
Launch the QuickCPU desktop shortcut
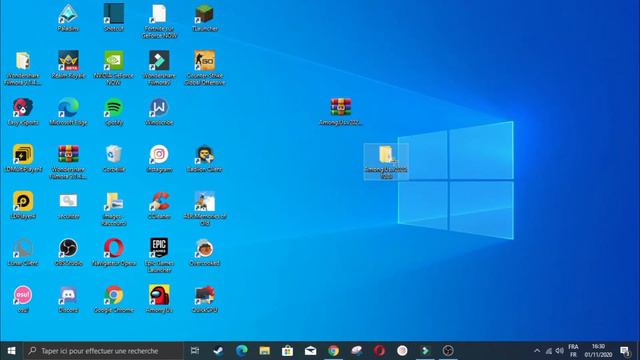tap(204, 299)
